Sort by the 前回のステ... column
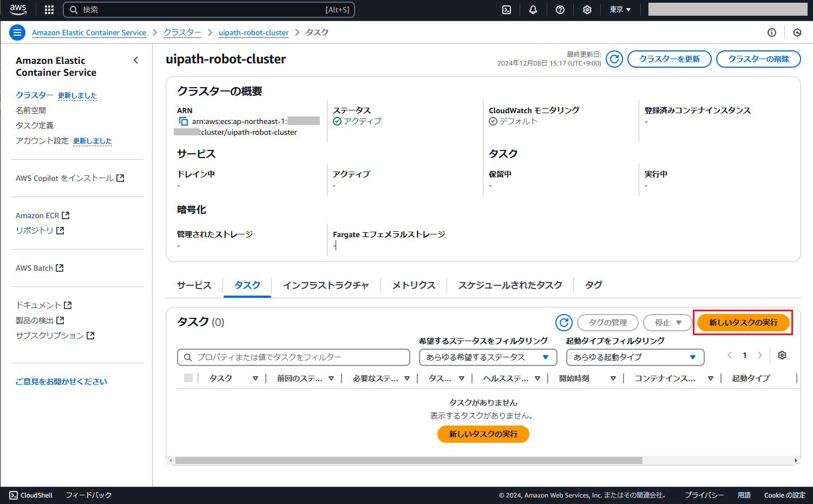This screenshot has width=813, height=504. 331,378
